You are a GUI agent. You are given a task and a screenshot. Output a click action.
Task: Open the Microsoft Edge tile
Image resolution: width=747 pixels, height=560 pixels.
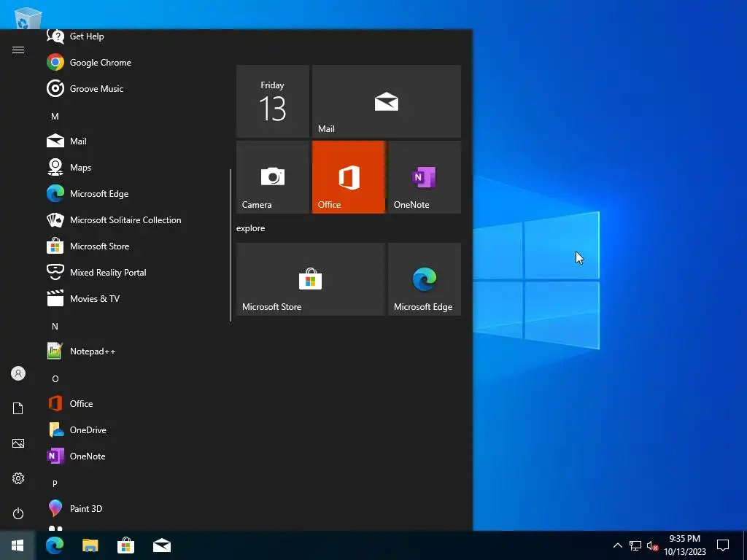click(x=425, y=279)
